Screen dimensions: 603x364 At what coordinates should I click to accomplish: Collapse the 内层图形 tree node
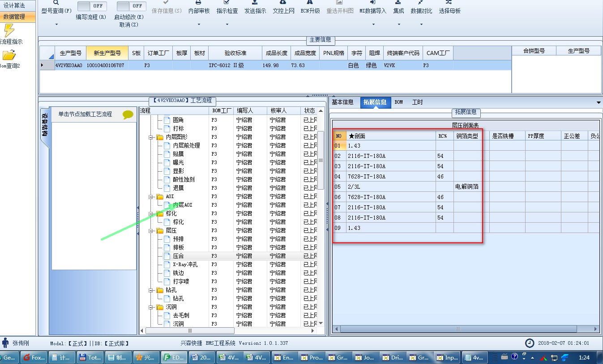(151, 137)
